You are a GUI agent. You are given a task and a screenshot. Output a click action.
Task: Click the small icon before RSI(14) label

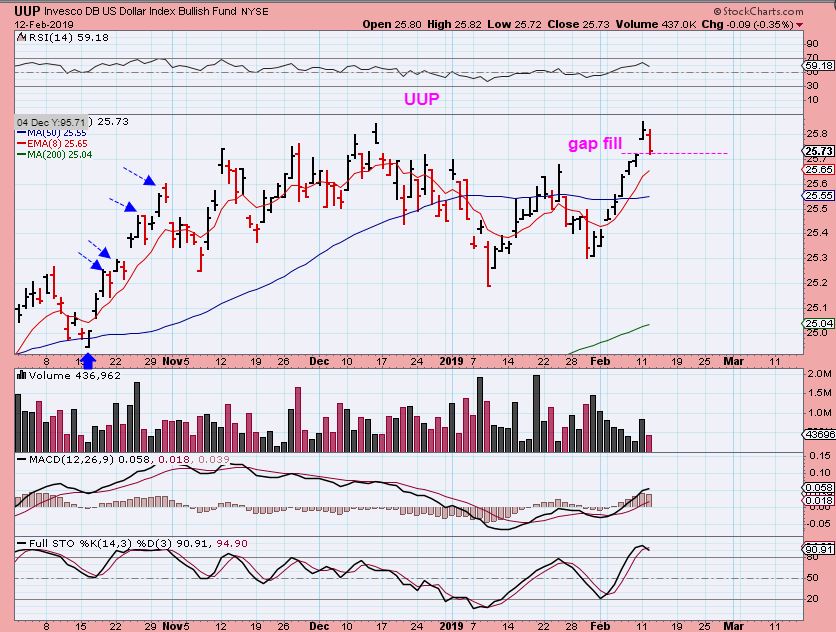(21, 37)
